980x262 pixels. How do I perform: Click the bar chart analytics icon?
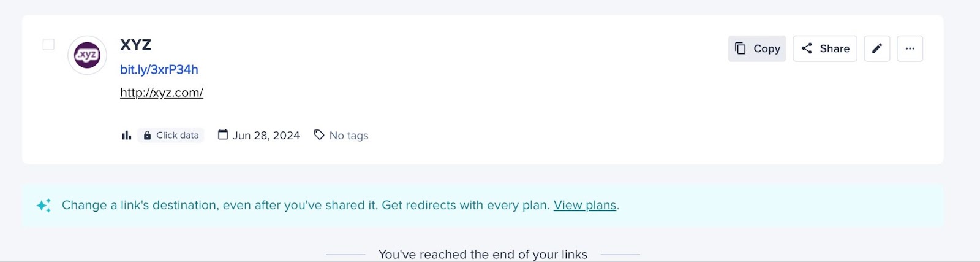(x=126, y=136)
